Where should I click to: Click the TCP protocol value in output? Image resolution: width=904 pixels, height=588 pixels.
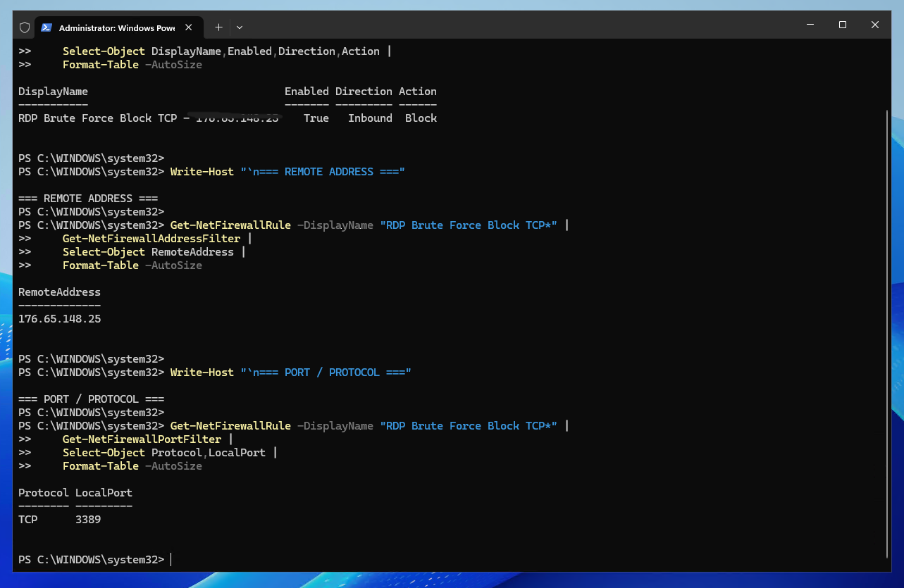(28, 520)
